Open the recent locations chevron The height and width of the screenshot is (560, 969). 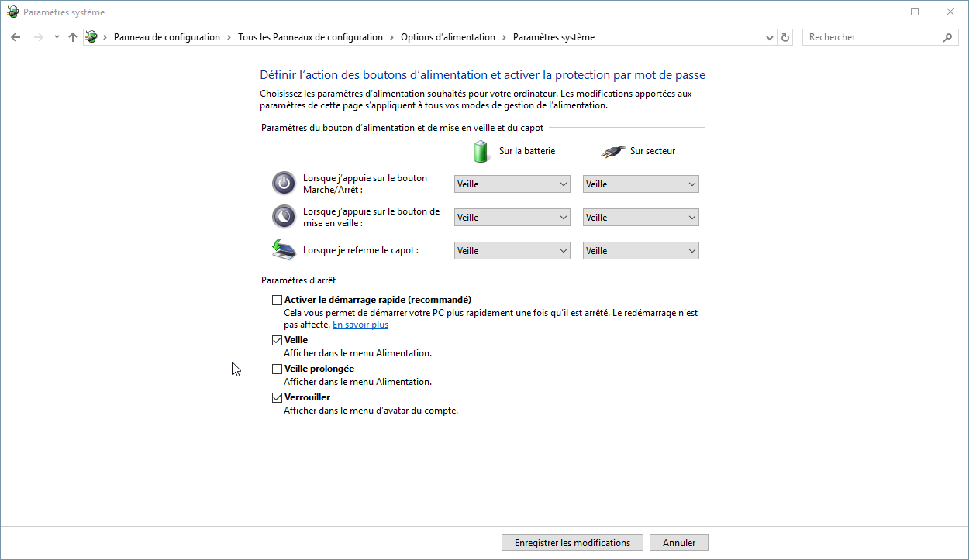tap(57, 37)
